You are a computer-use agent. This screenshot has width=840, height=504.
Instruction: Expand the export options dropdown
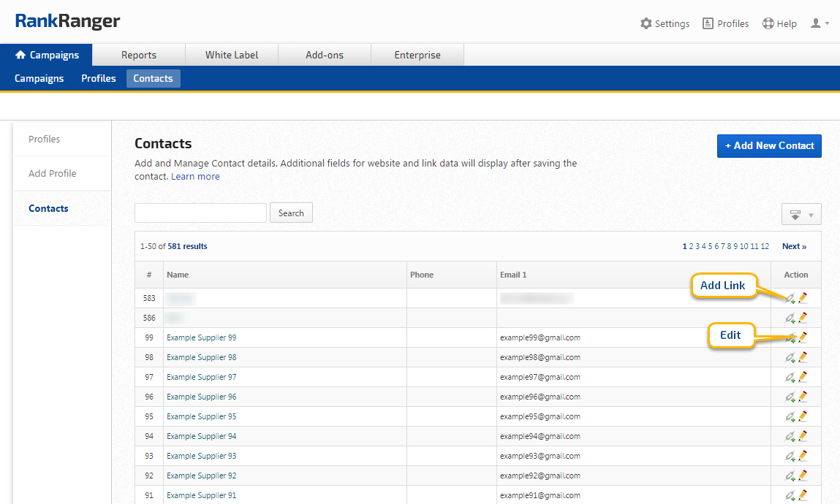pos(801,214)
